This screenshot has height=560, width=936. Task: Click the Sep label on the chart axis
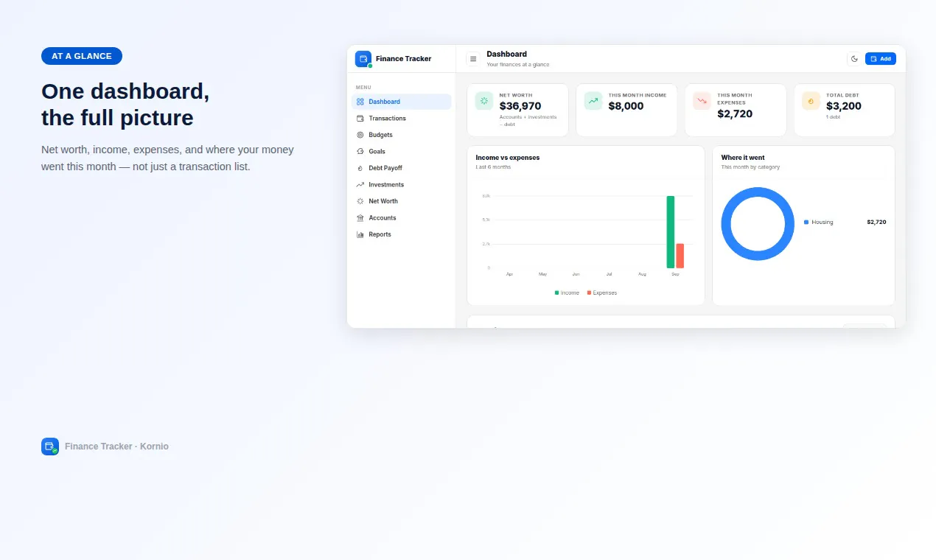coord(675,274)
